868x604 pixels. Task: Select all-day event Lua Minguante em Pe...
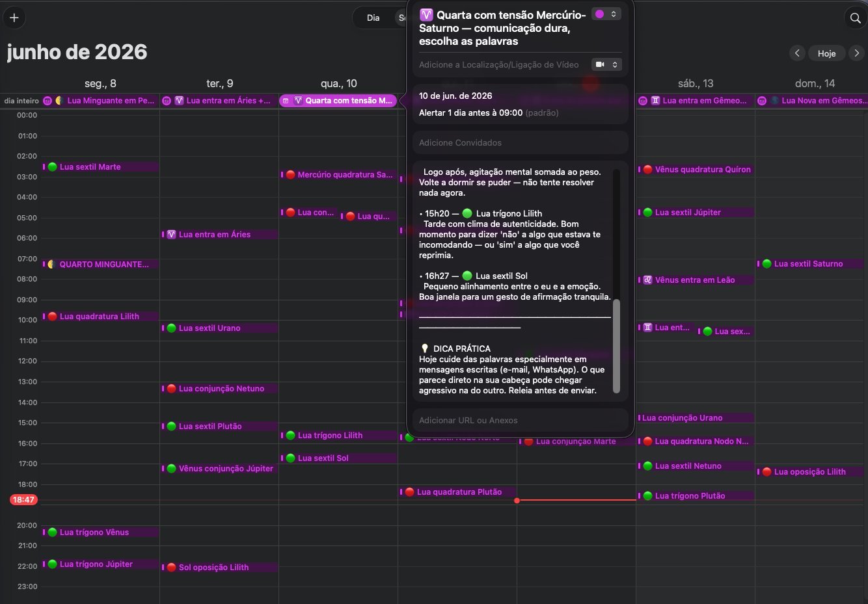click(100, 101)
